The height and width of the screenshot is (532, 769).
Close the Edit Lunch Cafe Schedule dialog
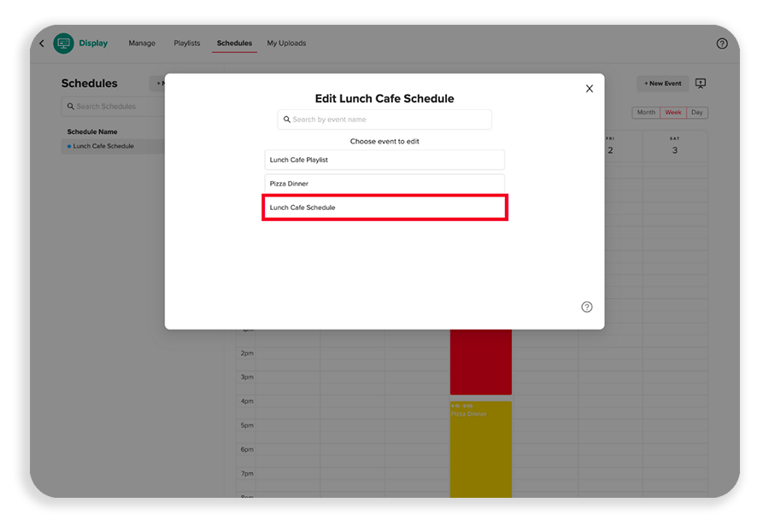589,88
